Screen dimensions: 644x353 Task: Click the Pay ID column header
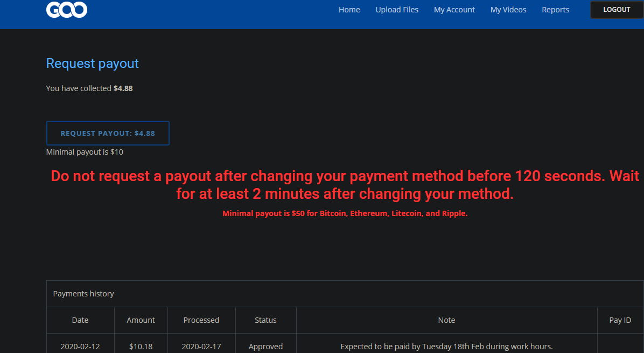[x=620, y=320]
